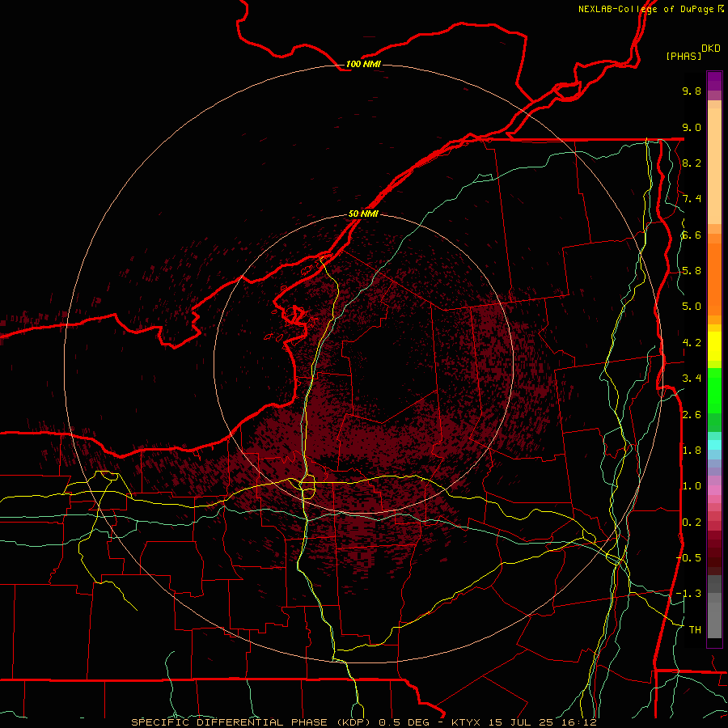Click the 9.8 value on the color scale

692,91
